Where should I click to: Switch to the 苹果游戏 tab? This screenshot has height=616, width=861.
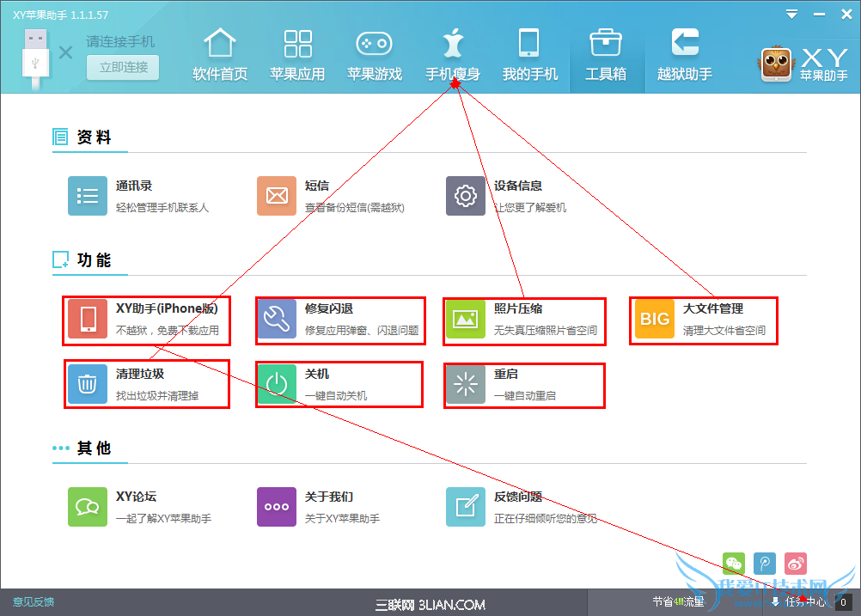[375, 55]
